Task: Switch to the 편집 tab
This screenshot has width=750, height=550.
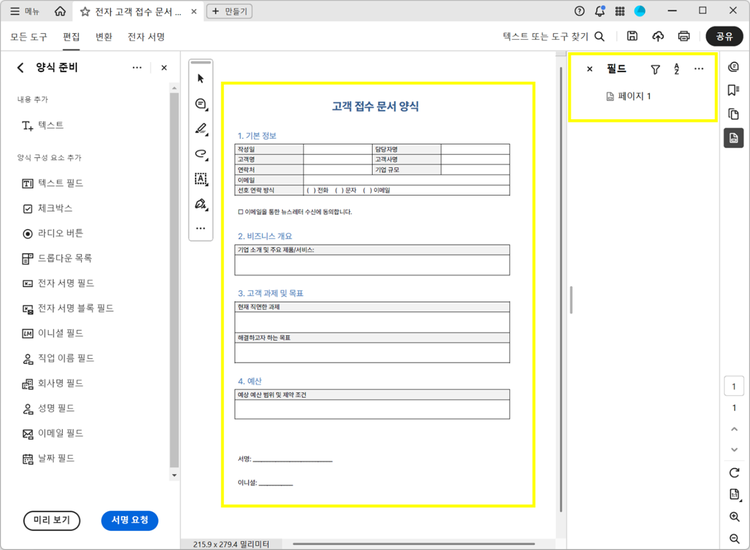Action: pyautogui.click(x=71, y=37)
